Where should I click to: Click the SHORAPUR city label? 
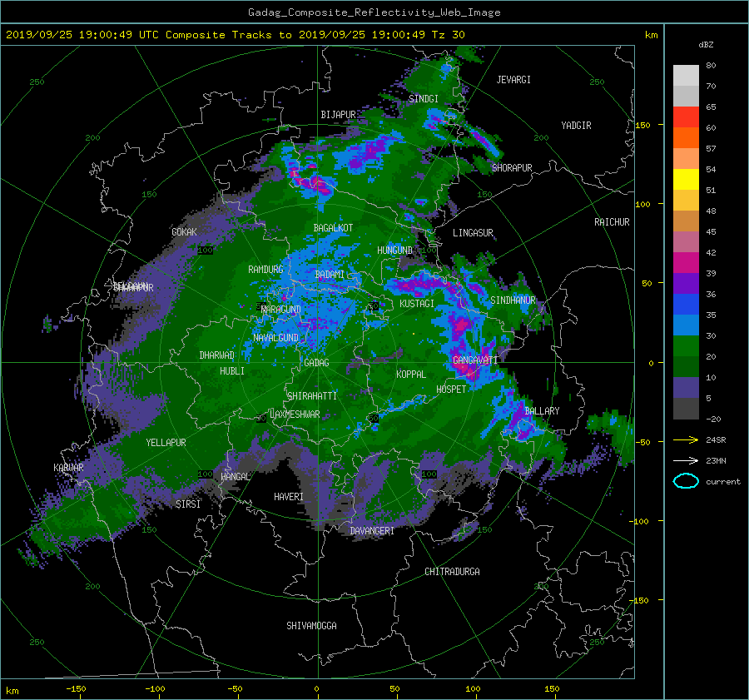coord(512,168)
